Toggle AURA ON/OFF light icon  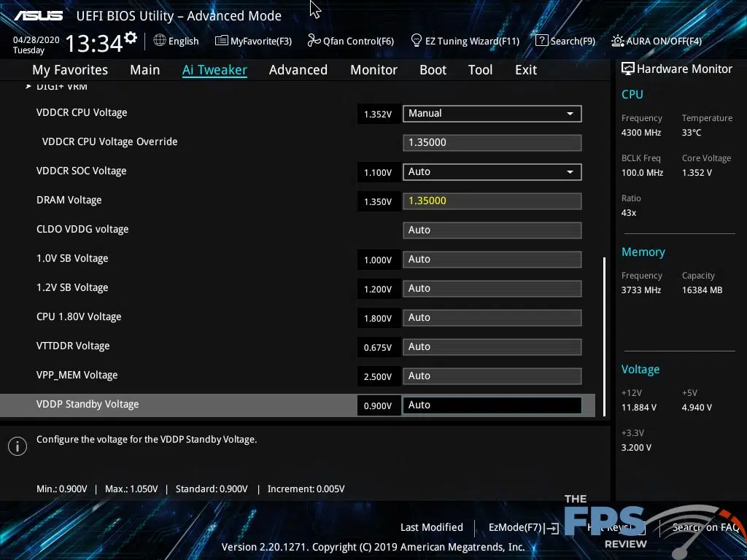[617, 41]
